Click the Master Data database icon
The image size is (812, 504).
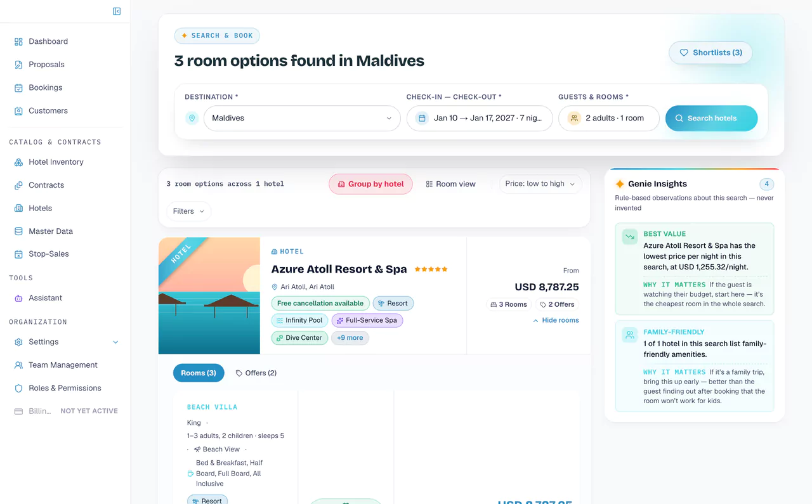coord(18,231)
